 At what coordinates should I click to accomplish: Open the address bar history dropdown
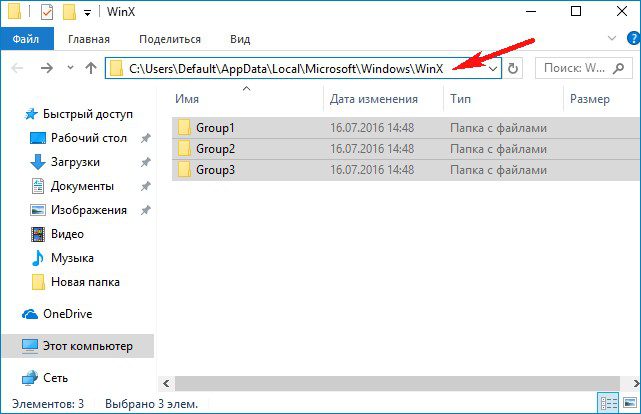(493, 68)
